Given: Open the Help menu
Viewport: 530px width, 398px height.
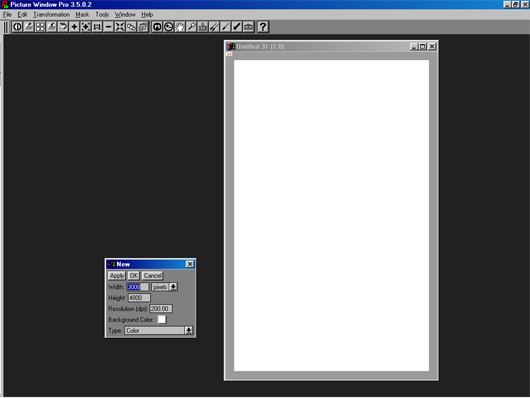Looking at the screenshot, I should point(147,15).
